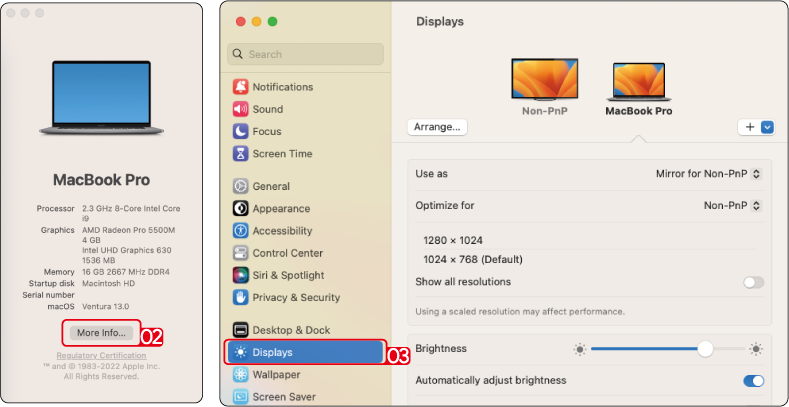Viewport: 789px width, 407px height.
Task: Turn off Automatically adjust brightness switch
Action: 753,381
